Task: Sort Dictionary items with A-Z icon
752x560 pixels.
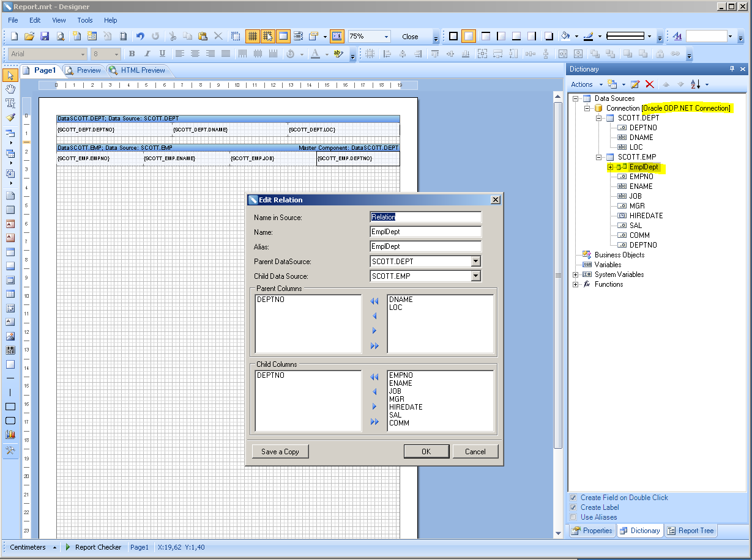Action: click(696, 84)
